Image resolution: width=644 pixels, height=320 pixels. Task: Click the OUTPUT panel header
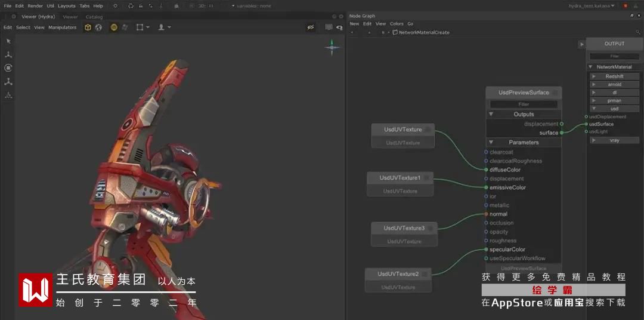pyautogui.click(x=614, y=44)
